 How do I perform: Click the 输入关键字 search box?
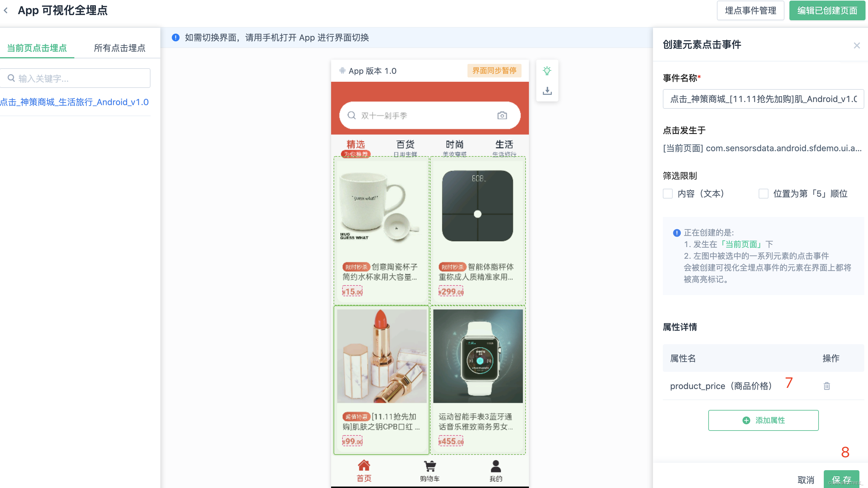click(76, 79)
